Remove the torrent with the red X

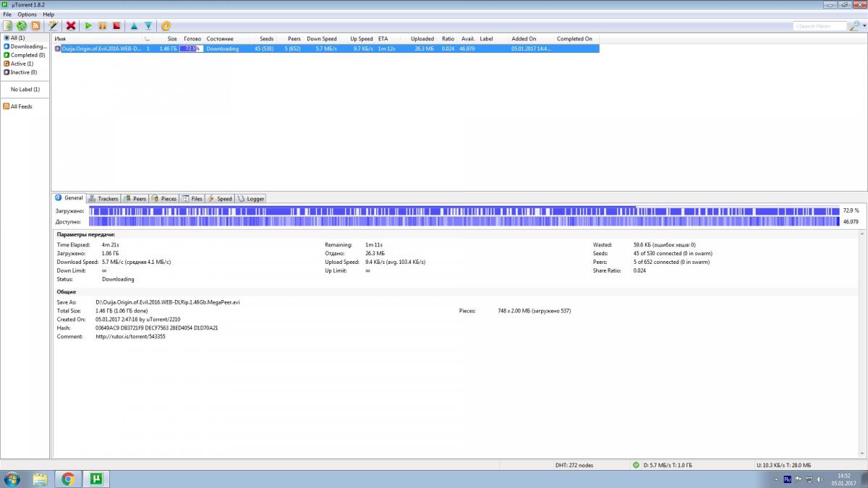[x=71, y=26]
